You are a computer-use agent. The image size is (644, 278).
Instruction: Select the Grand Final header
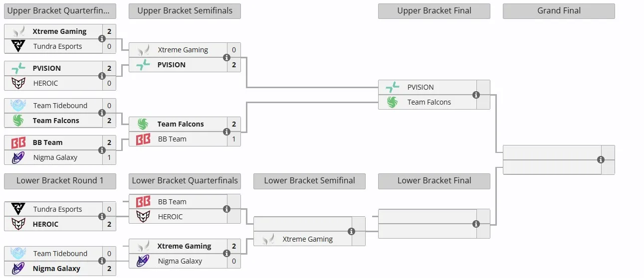pos(559,11)
